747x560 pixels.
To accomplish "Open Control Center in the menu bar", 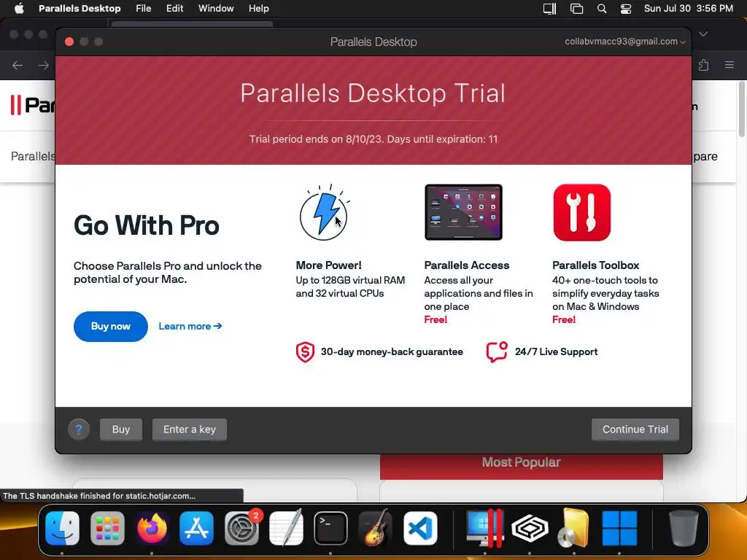I will [625, 9].
